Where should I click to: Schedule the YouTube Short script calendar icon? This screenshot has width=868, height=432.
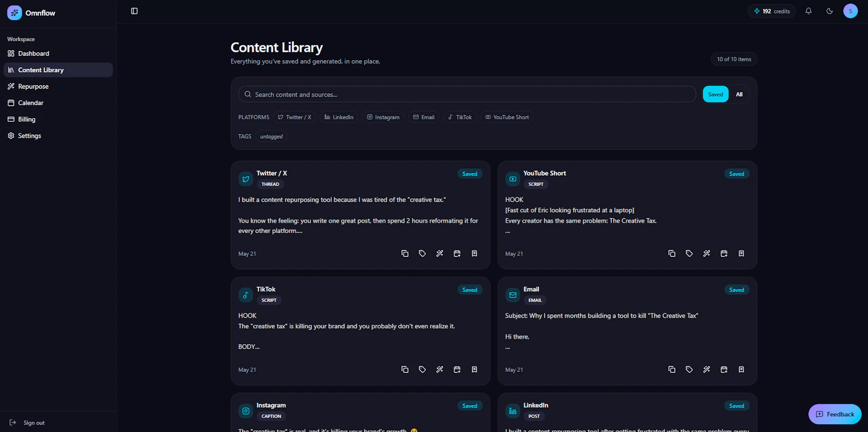pyautogui.click(x=724, y=254)
